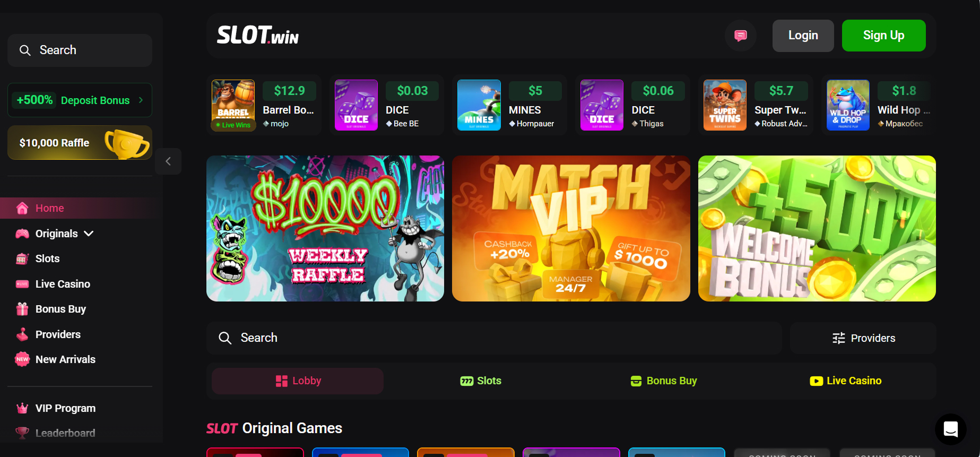Image resolution: width=980 pixels, height=457 pixels.
Task: Open Slots via its slot machine icon
Action: pyautogui.click(x=22, y=258)
